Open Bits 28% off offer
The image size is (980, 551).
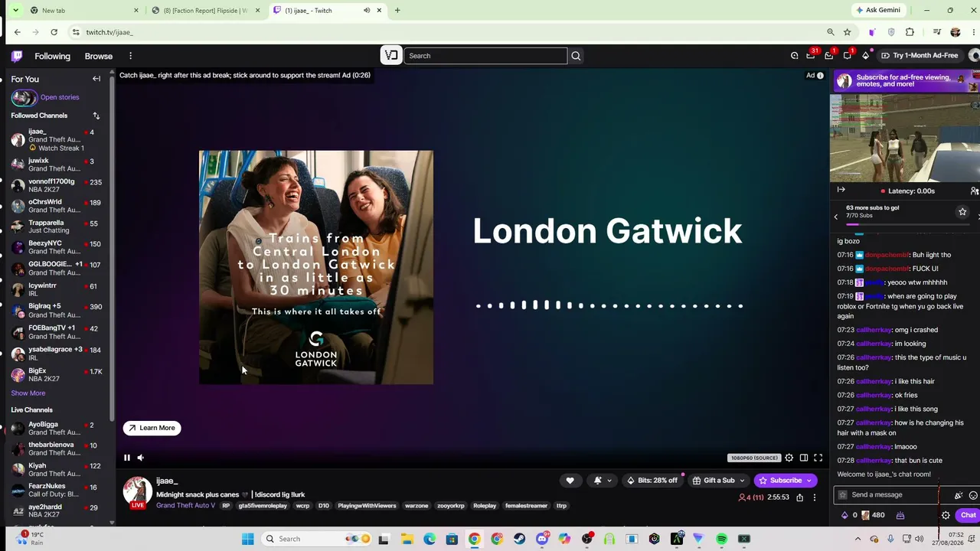[652, 481]
